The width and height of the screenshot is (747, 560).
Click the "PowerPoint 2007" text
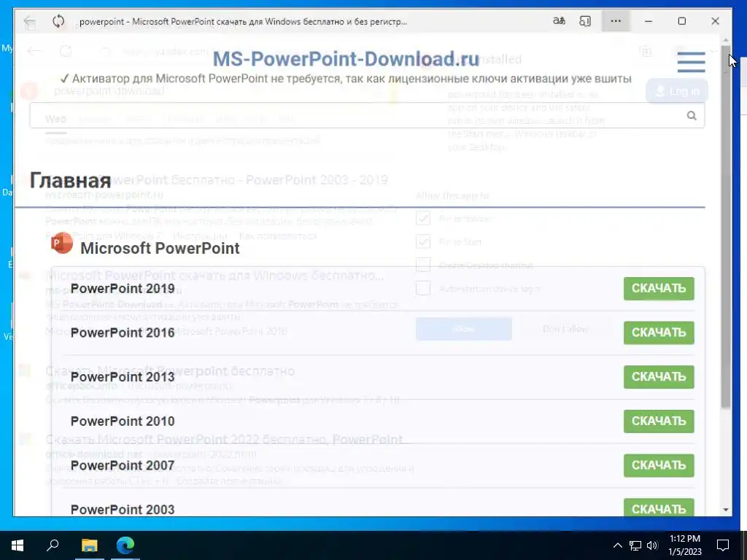(123, 465)
